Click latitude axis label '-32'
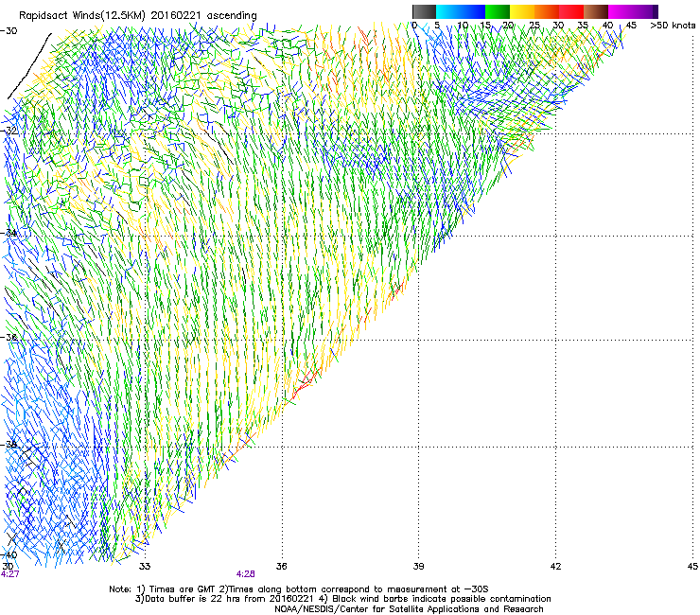The height and width of the screenshot is (615, 700). [9, 131]
